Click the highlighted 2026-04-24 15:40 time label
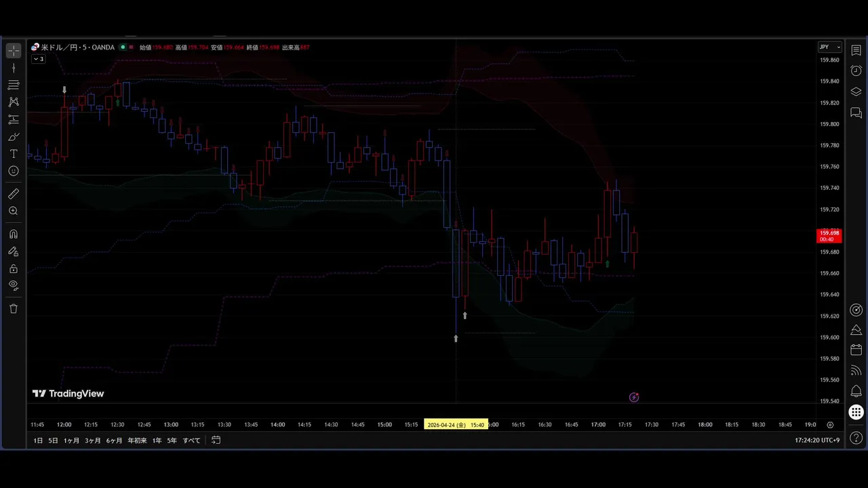Image resolution: width=868 pixels, height=488 pixels. click(456, 425)
